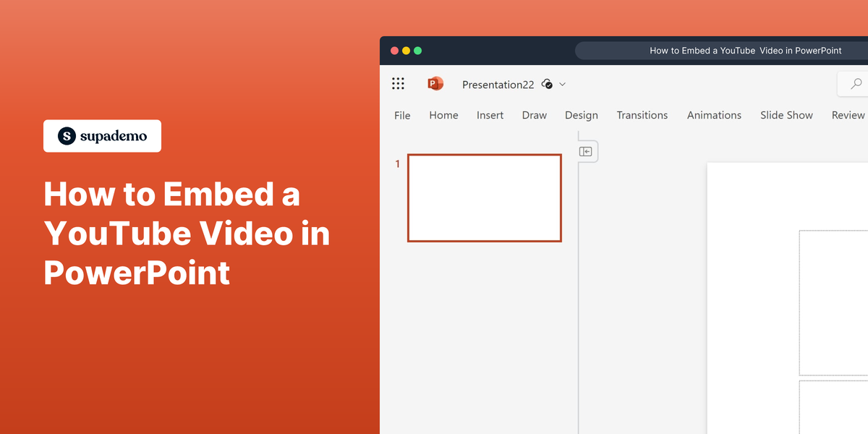Viewport: 868px width, 434px height.
Task: Switch to the Insert tab
Action: point(490,114)
